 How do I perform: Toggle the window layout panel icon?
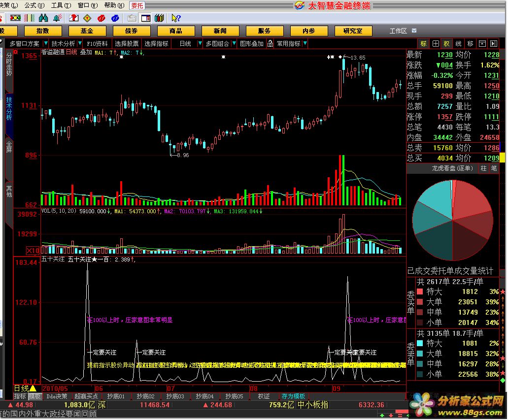coord(145,18)
